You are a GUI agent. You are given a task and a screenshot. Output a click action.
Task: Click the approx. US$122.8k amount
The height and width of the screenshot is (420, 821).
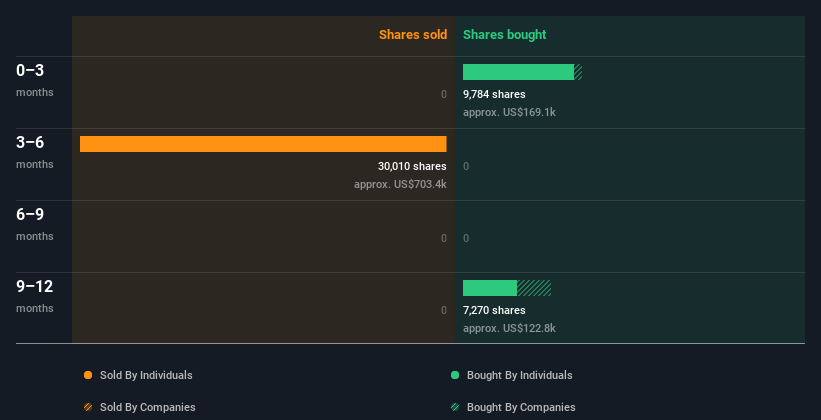click(509, 328)
